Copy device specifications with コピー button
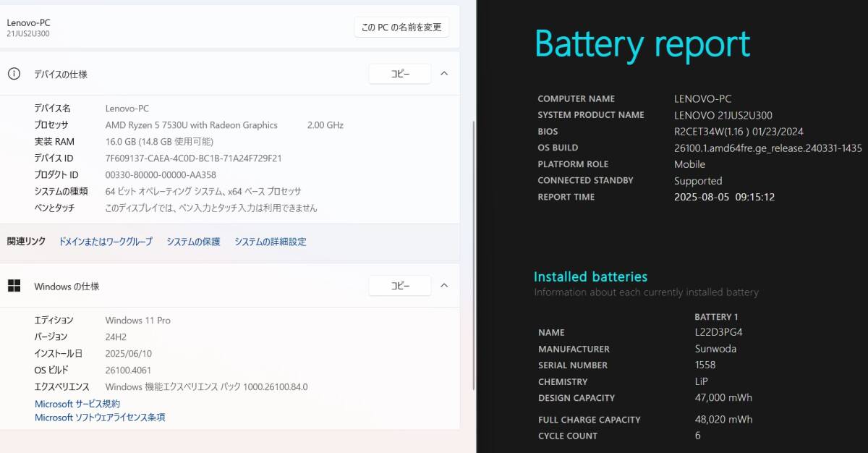This screenshot has height=453, width=868. pos(400,74)
